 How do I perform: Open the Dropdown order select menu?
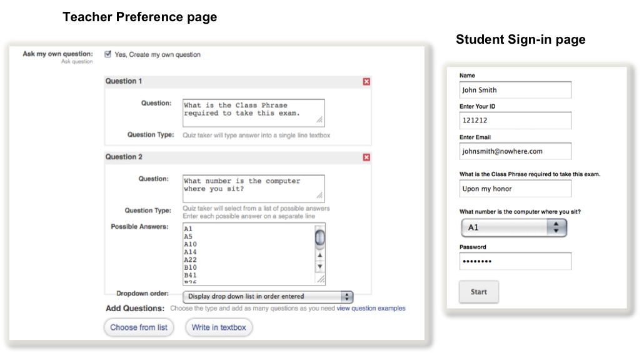268,297
